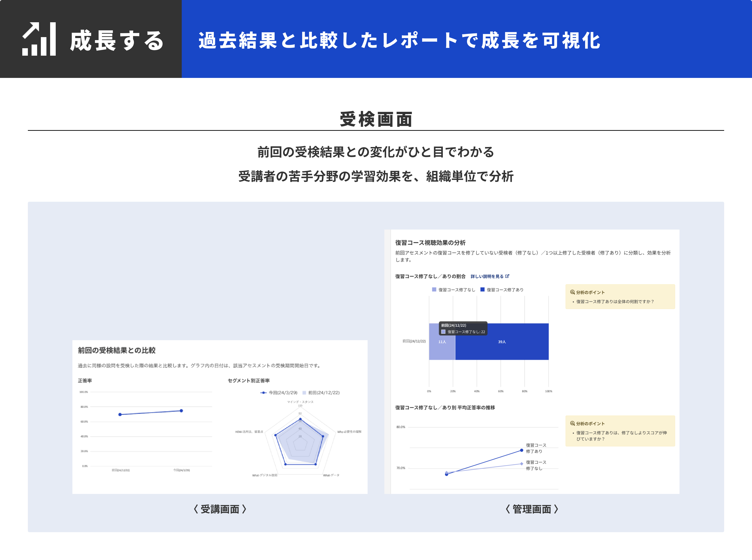Click the swatch inside the dark tooltip
752x560 pixels.
(443, 332)
